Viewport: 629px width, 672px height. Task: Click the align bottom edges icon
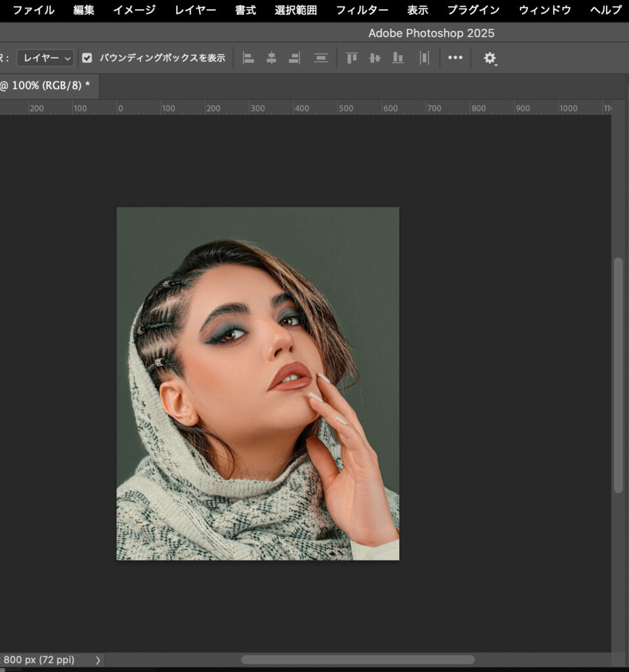click(x=398, y=58)
